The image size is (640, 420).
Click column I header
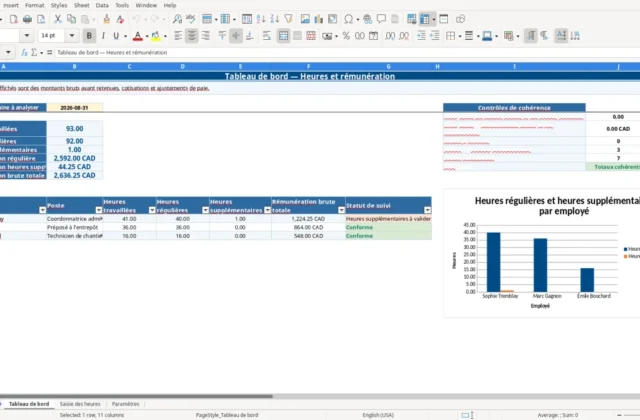click(514, 67)
